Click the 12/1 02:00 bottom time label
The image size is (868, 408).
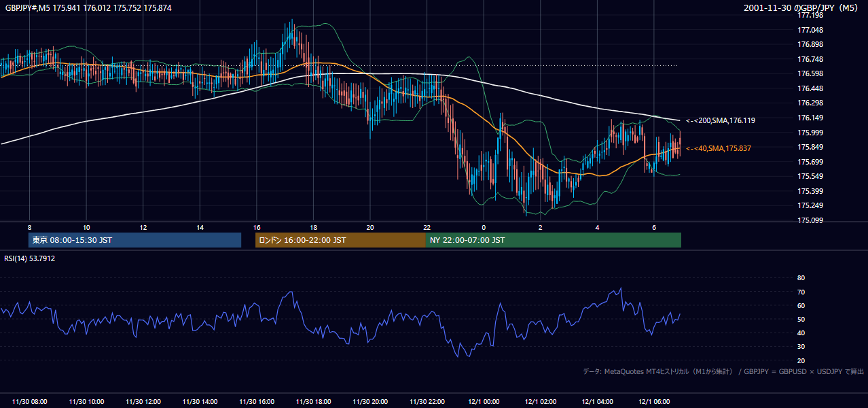click(x=541, y=402)
